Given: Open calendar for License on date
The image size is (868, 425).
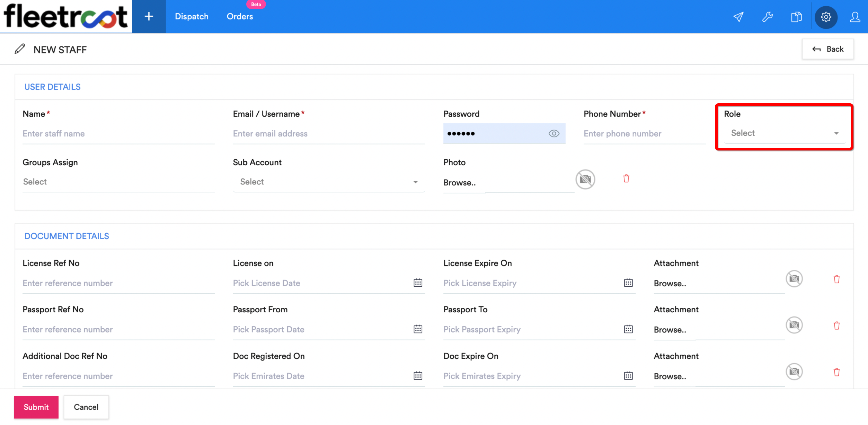Looking at the screenshot, I should pos(418,283).
